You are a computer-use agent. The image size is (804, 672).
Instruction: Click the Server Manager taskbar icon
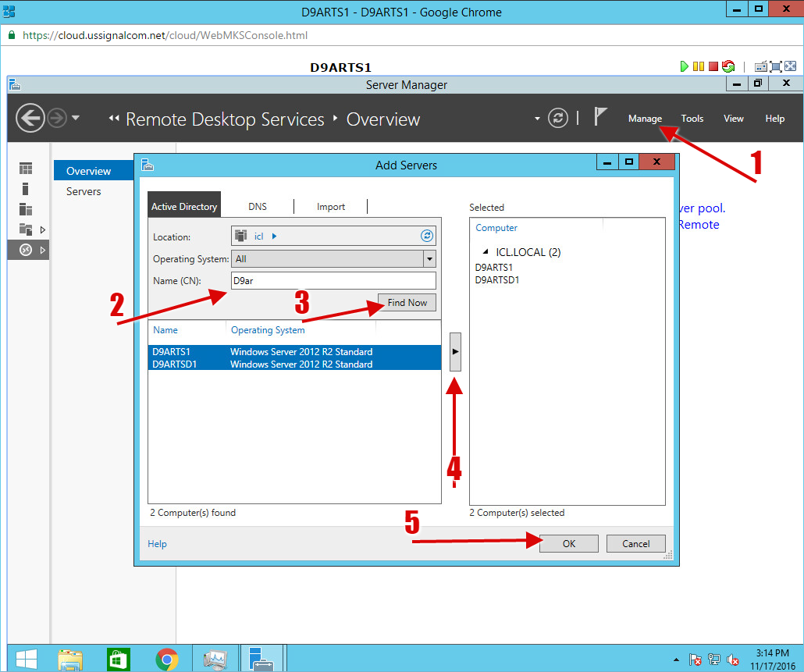pyautogui.click(x=261, y=659)
